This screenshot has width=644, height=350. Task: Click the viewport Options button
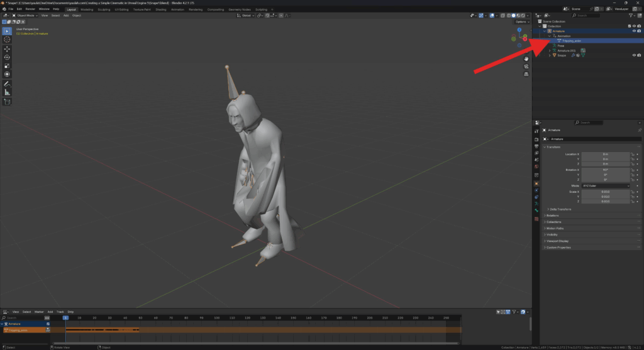tap(521, 21)
